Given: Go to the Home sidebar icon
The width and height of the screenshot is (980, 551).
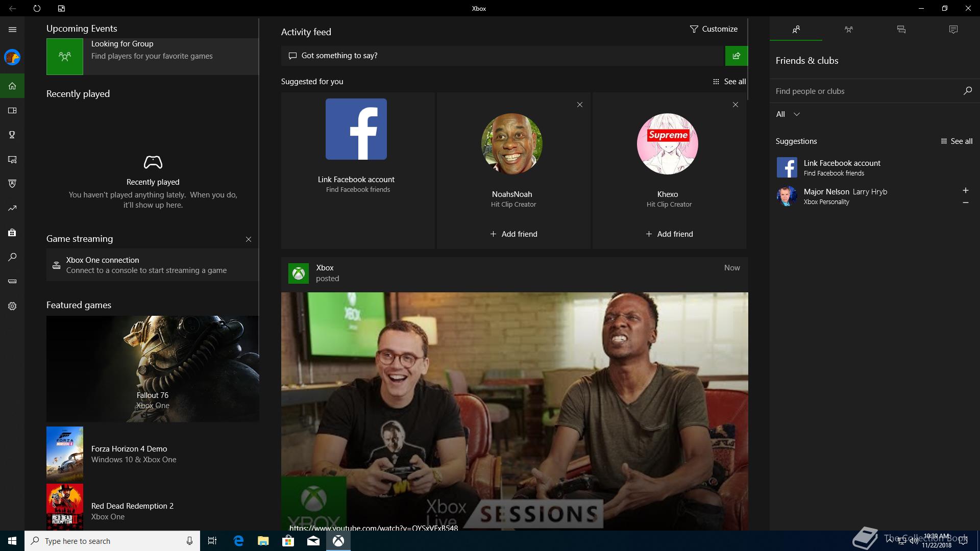Looking at the screenshot, I should coord(12,86).
